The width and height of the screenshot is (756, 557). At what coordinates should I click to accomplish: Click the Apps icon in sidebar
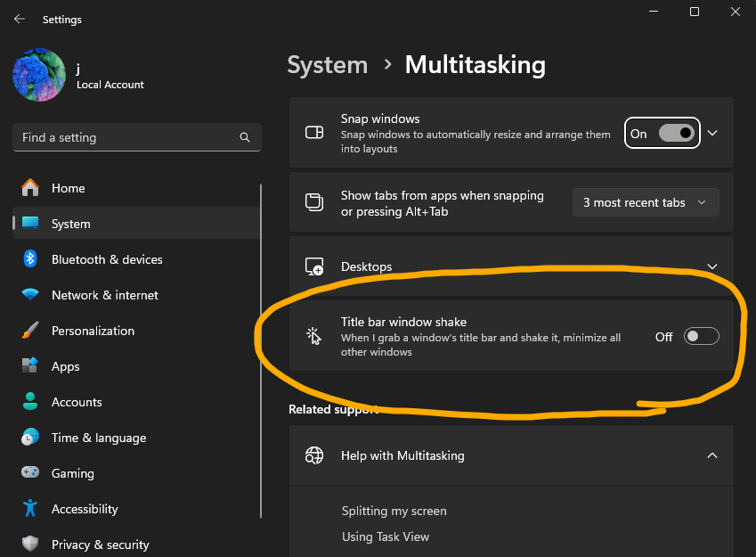point(30,366)
